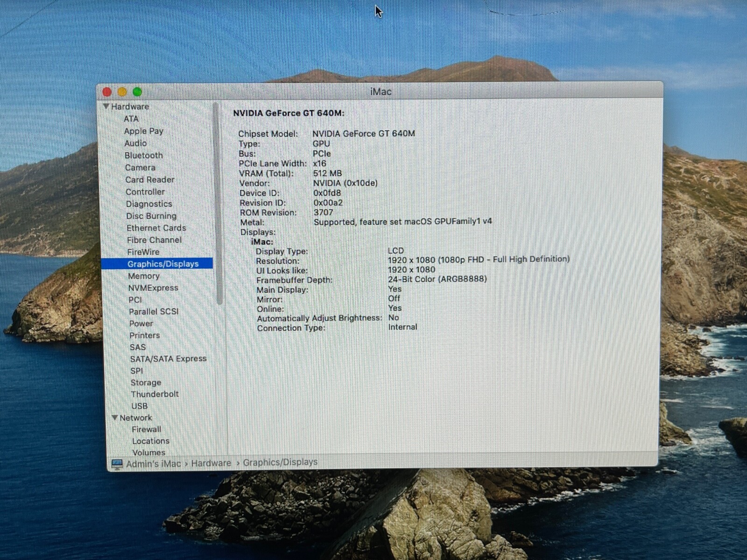Click the computer icon in path bar
The image size is (747, 560).
point(117,464)
